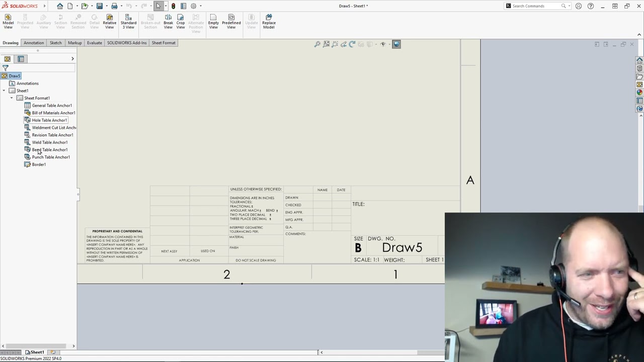Open the View Palette task pane

pyautogui.click(x=639, y=84)
